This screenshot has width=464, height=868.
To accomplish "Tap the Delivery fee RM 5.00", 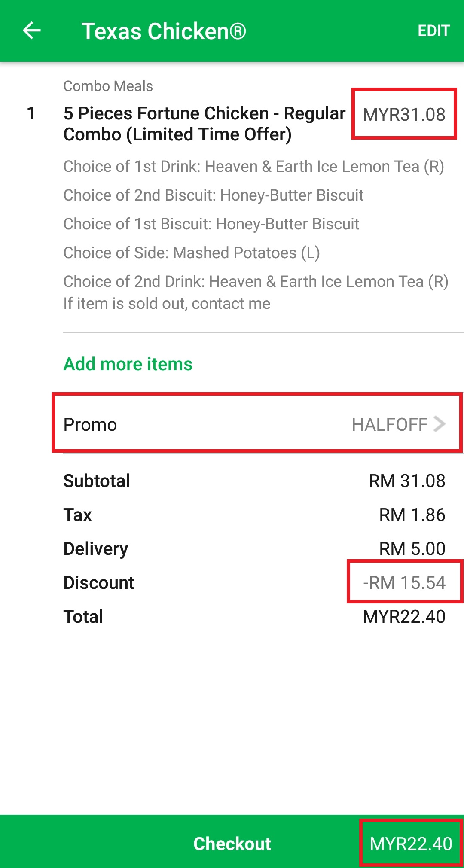I will coord(412,549).
